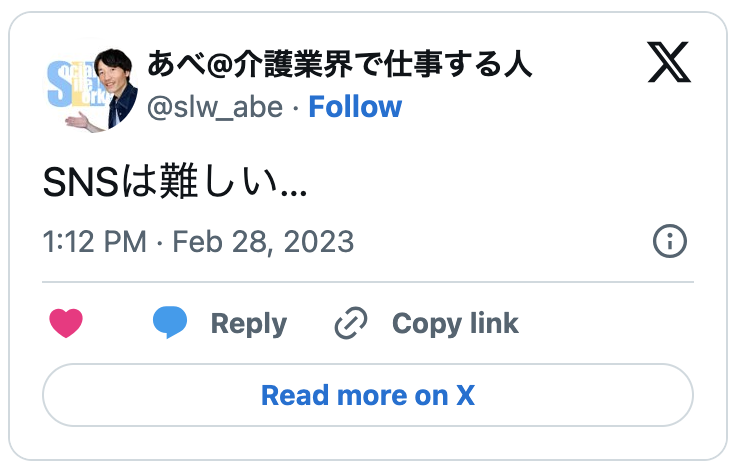The height and width of the screenshot is (468, 736).
Task: Click the chain link icon
Action: point(351,323)
